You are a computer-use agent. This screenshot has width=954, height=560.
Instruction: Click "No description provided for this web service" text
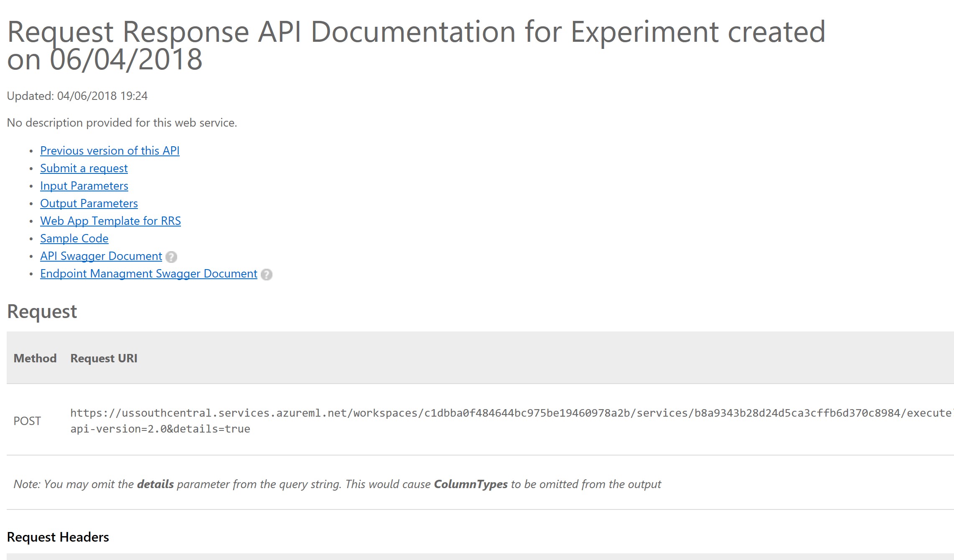122,122
